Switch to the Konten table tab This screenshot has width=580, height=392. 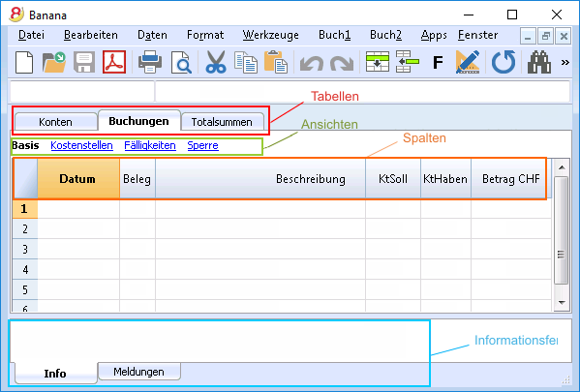55,122
